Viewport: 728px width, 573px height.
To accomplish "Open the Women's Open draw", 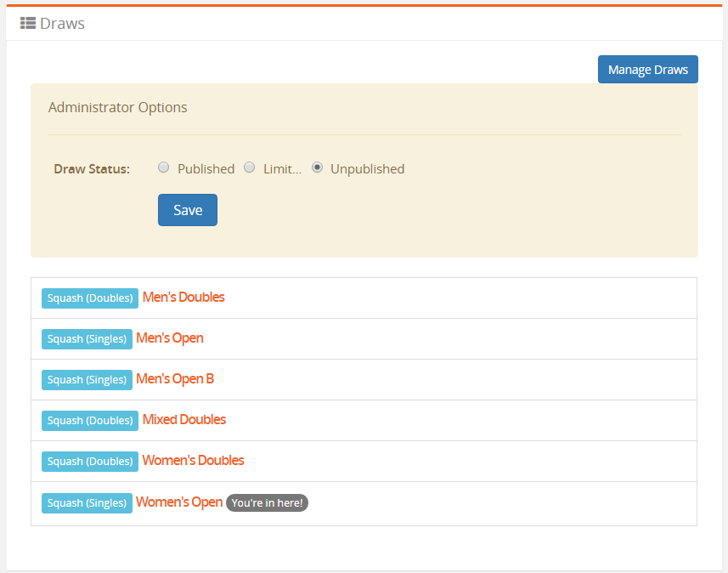I will click(179, 502).
